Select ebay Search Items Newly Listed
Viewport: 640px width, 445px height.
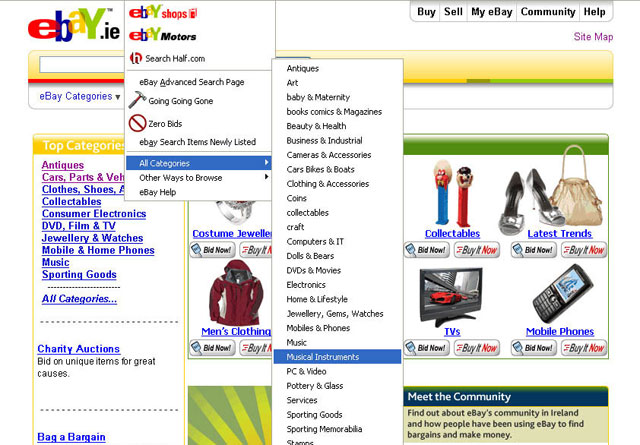coord(198,142)
